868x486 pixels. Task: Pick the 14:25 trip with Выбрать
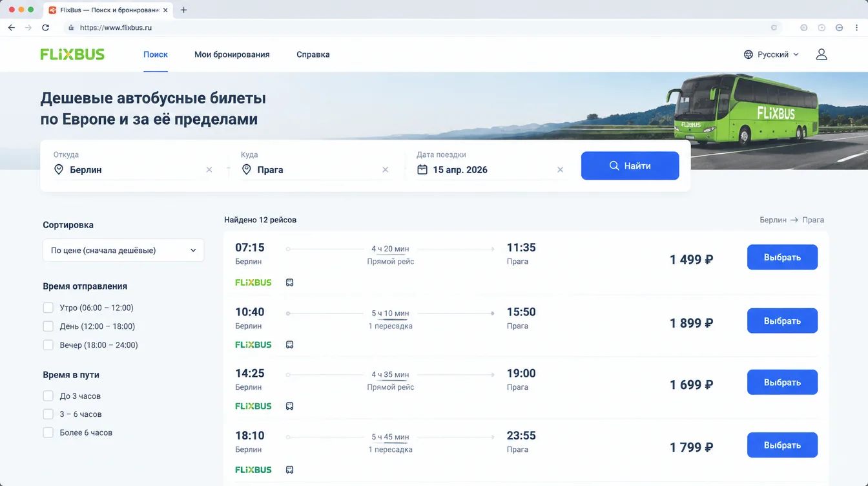tap(782, 383)
